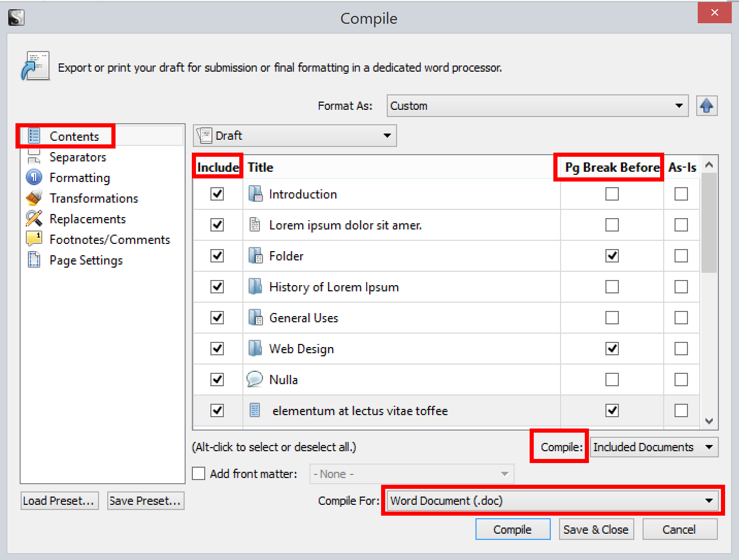Open the Format As dropdown

click(x=537, y=106)
